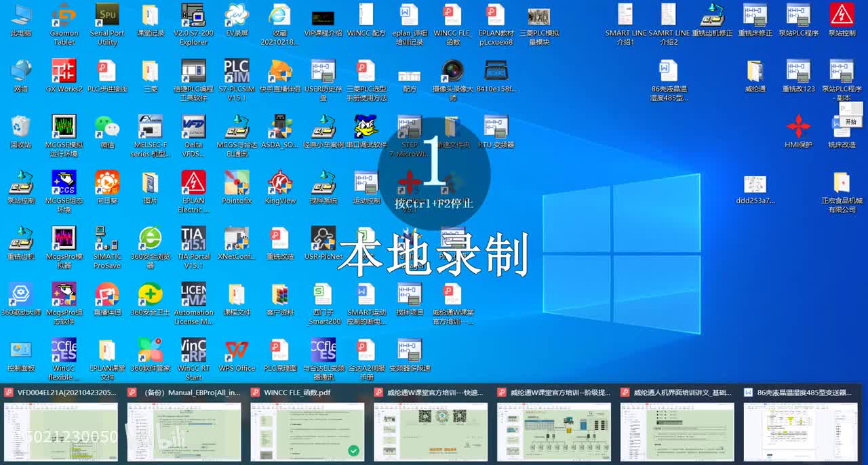Open WinCC flexible shortcut
The image size is (868, 465).
point(64,360)
